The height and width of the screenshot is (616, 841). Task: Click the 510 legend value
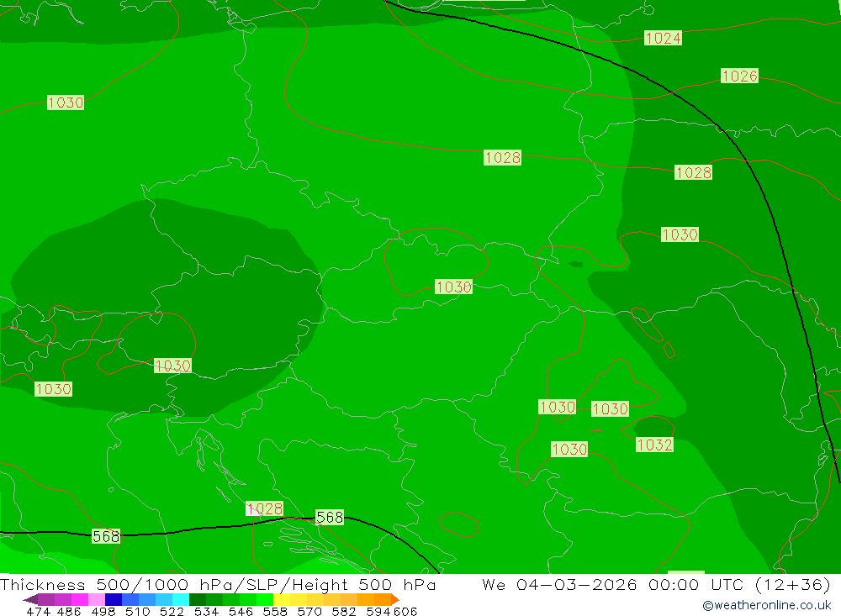[137, 612]
